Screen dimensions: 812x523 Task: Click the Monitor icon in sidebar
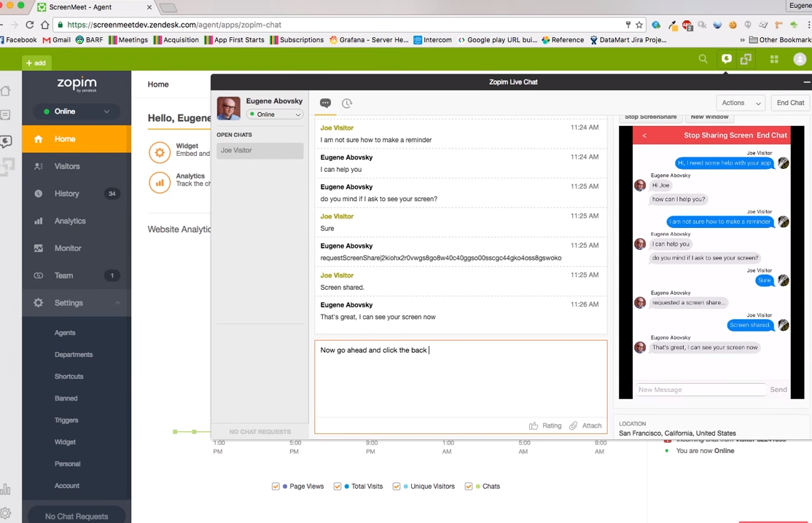pos(39,248)
